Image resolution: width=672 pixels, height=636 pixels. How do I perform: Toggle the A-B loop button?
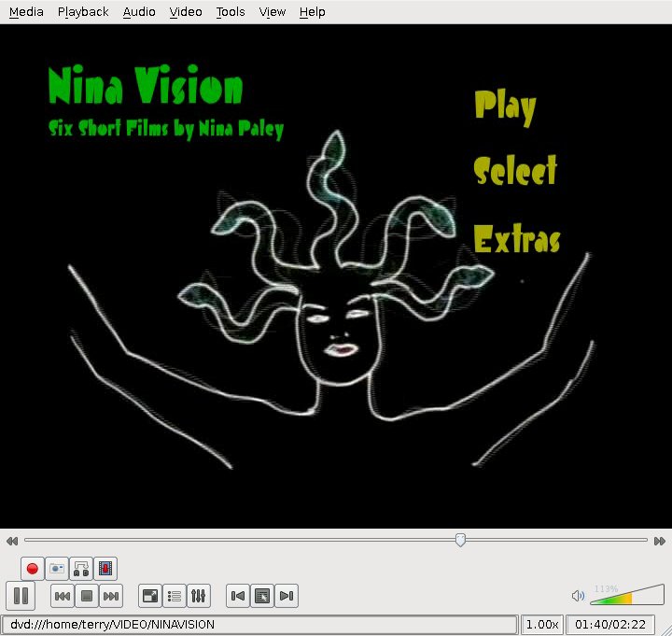81,569
